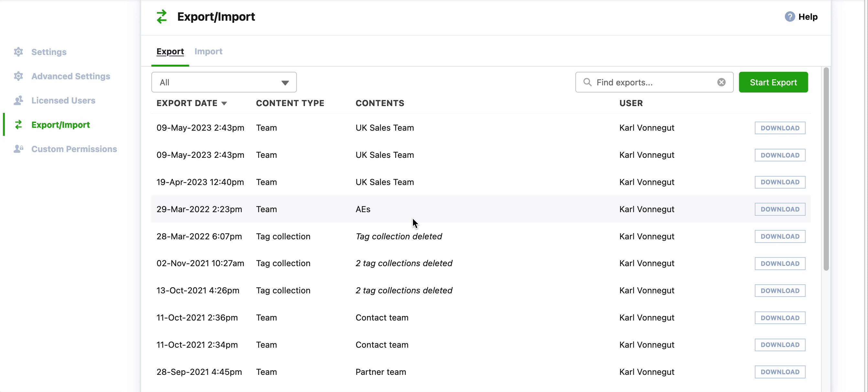868x392 pixels.
Task: Open Advanced Settings in the sidebar
Action: (71, 76)
